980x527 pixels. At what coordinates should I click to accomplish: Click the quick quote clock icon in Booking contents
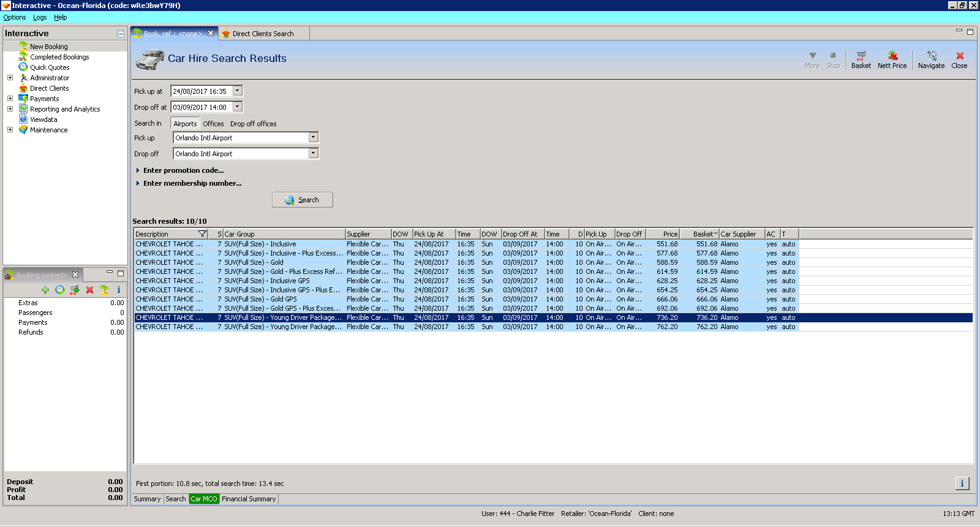(x=60, y=290)
